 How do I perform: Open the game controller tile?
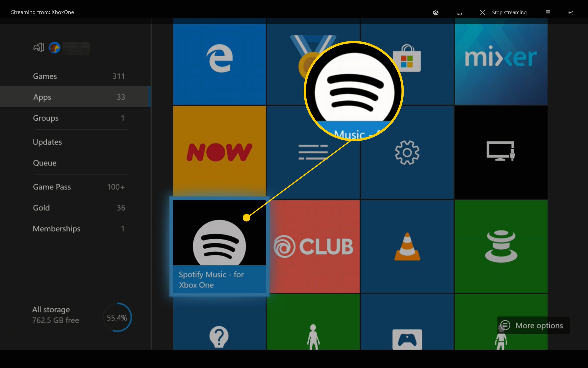(x=407, y=322)
